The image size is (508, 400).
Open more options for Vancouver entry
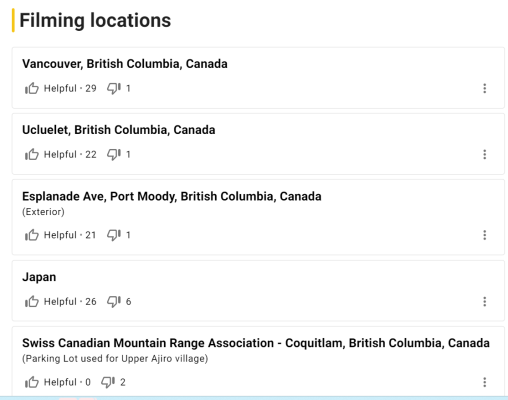(x=485, y=88)
